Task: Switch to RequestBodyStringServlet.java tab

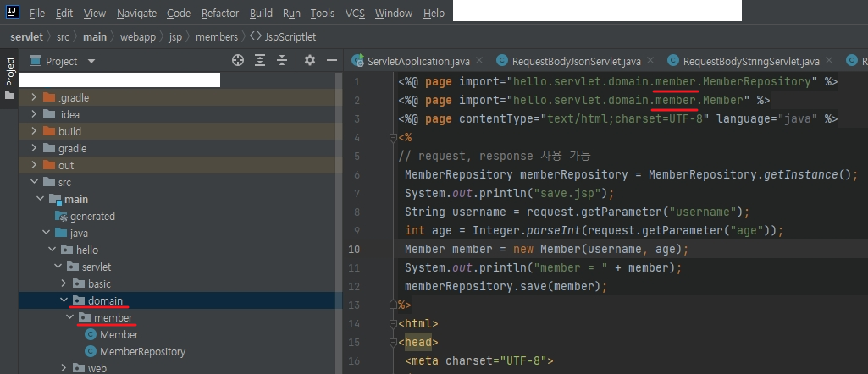Action: point(750,61)
